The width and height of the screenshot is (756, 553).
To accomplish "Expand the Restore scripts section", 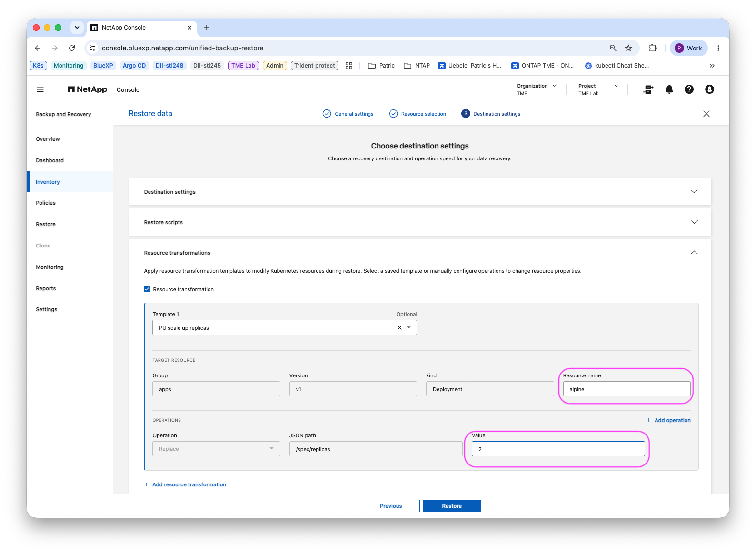I will tap(694, 222).
